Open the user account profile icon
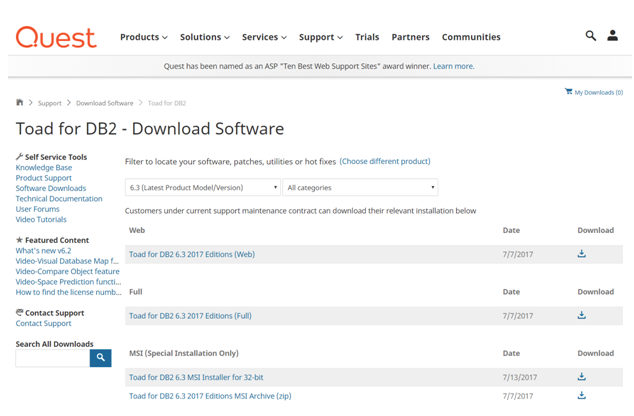This screenshot has height=416, width=634. click(613, 36)
